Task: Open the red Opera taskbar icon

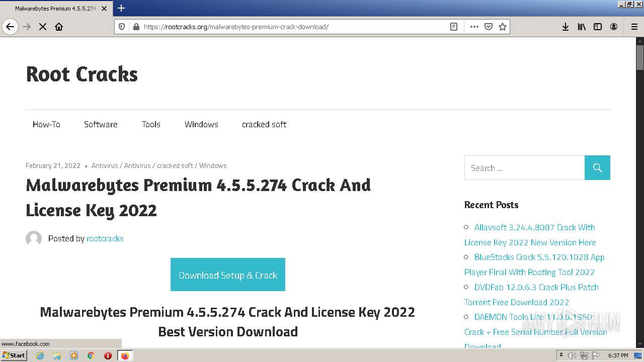Action: pos(108,355)
